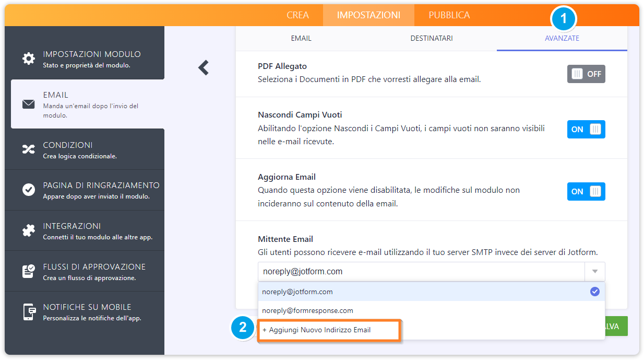The height and width of the screenshot is (360, 644).
Task: Enable PDF Allegato by clicking its OFF switch
Action: 586,74
